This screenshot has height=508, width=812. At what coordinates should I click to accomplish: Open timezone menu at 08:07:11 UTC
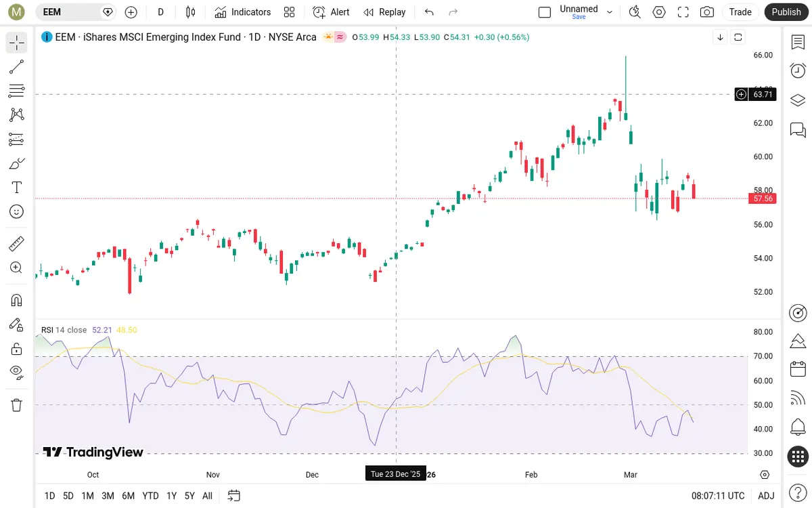pos(718,496)
